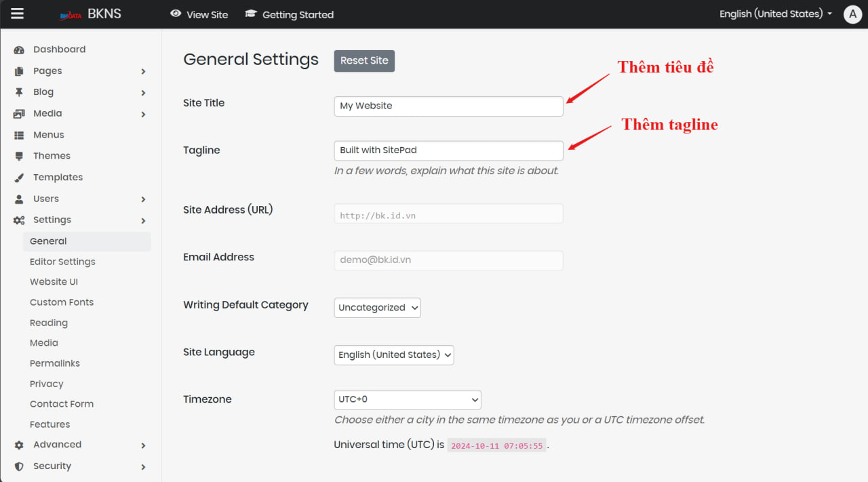
Task: Expand the Blog submenu chevron
Action: pos(143,93)
